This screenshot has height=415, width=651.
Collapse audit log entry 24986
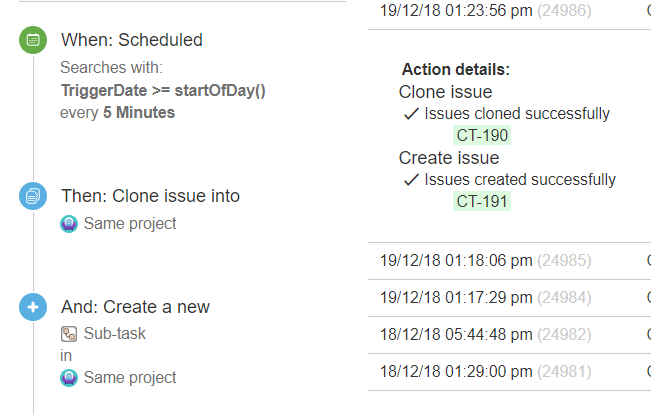pos(509,11)
